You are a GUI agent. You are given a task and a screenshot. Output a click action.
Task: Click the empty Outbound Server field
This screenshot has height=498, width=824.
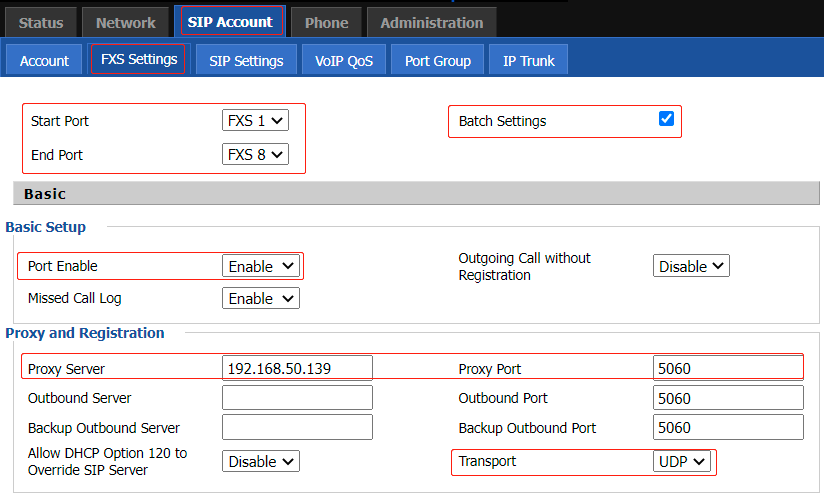click(297, 398)
